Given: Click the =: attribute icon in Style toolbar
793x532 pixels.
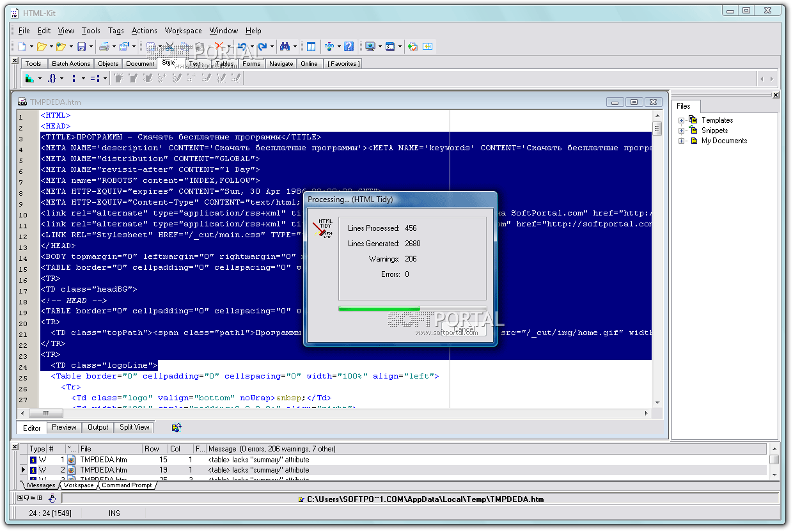Looking at the screenshot, I should [x=95, y=79].
